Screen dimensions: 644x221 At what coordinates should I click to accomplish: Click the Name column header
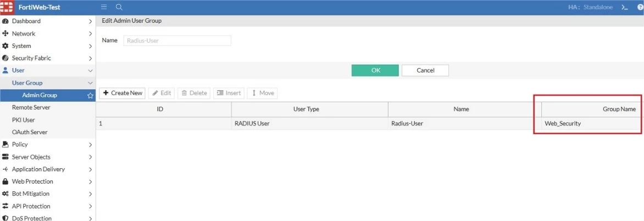point(464,109)
